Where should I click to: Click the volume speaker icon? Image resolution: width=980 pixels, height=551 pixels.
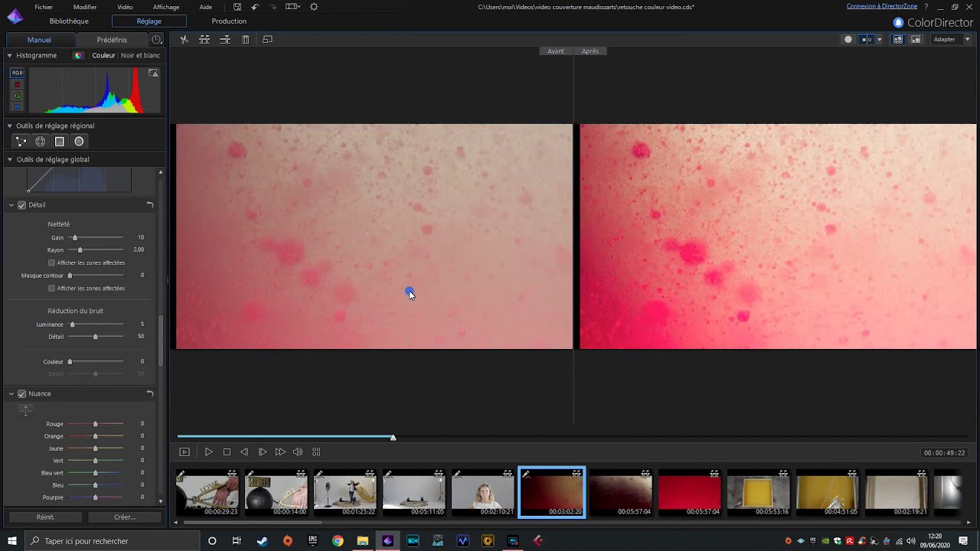(298, 452)
